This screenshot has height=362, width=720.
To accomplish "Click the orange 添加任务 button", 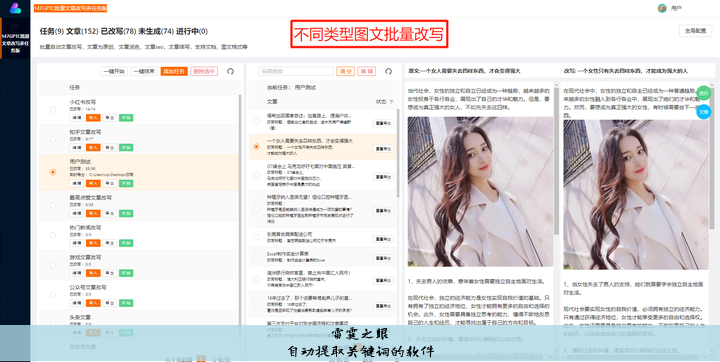I will (x=174, y=71).
